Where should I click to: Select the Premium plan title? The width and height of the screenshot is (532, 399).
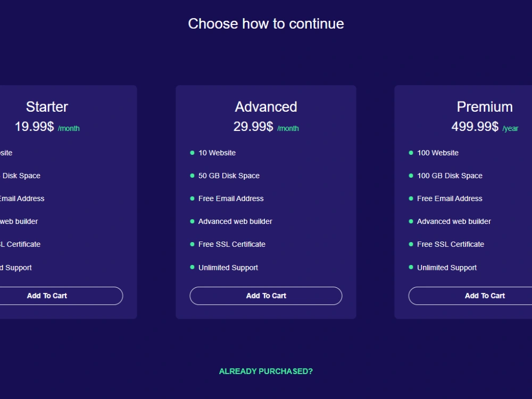[485, 106]
